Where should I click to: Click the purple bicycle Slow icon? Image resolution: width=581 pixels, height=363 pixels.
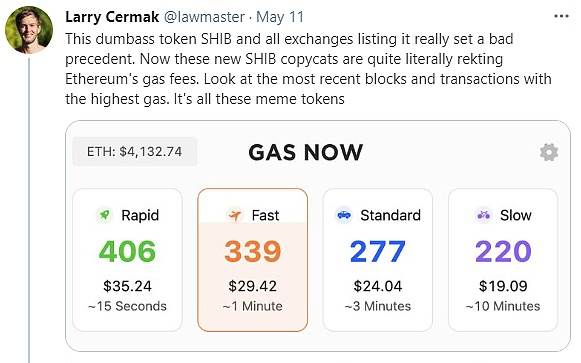coord(484,215)
